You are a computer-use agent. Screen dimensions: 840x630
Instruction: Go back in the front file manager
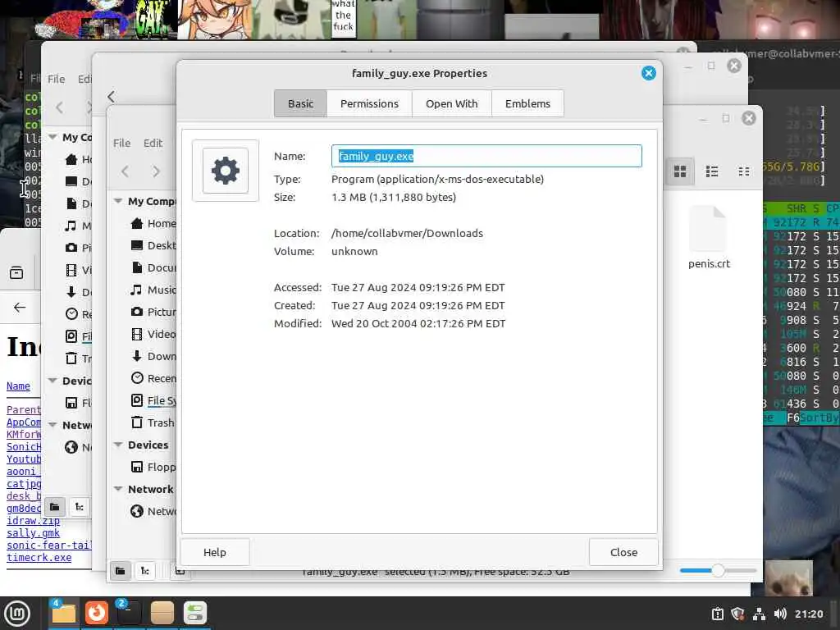[126, 171]
